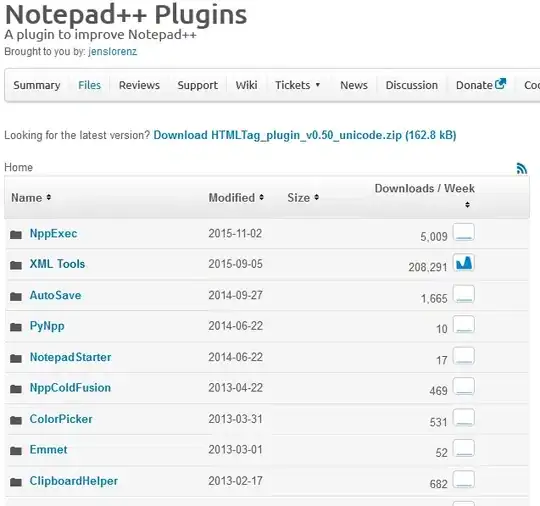This screenshot has width=540, height=506.
Task: Open the Reviews tab
Action: click(x=139, y=85)
